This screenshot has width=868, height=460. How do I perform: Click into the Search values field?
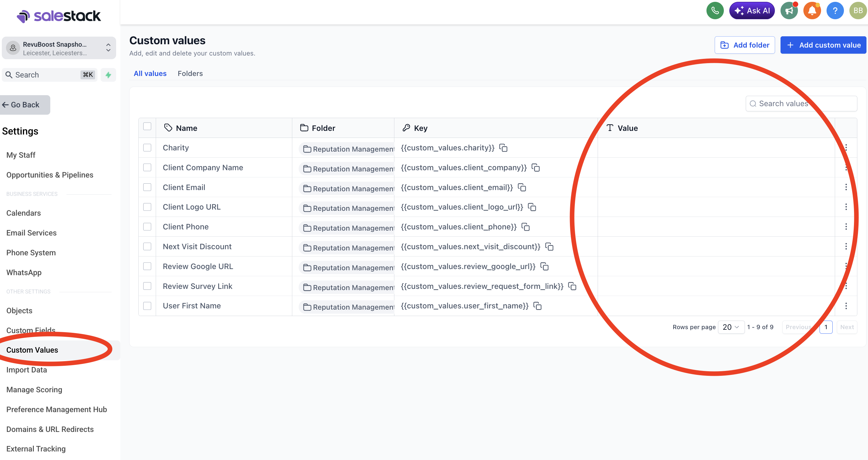[801, 103]
